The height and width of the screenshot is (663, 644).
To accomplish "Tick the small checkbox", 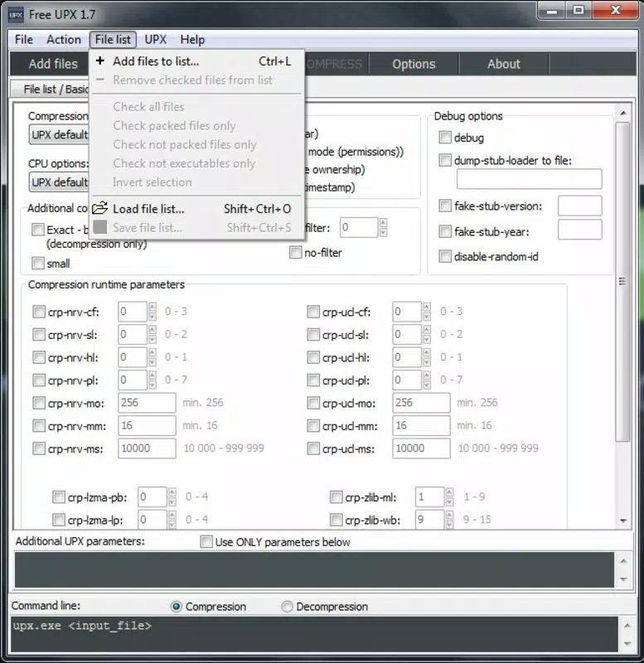I will coord(37,264).
